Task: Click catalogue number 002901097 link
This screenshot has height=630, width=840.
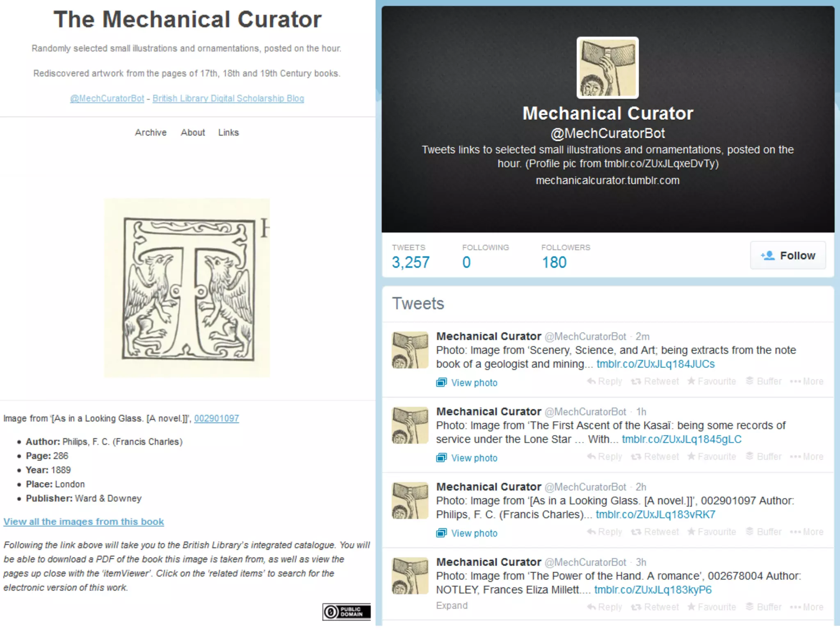Action: (217, 418)
